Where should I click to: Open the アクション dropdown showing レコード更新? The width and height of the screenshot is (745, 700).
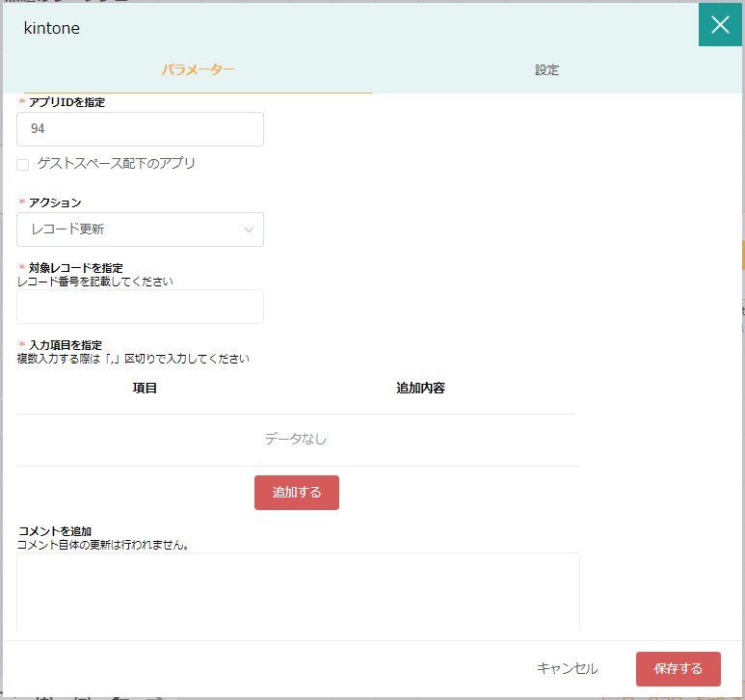[x=140, y=229]
